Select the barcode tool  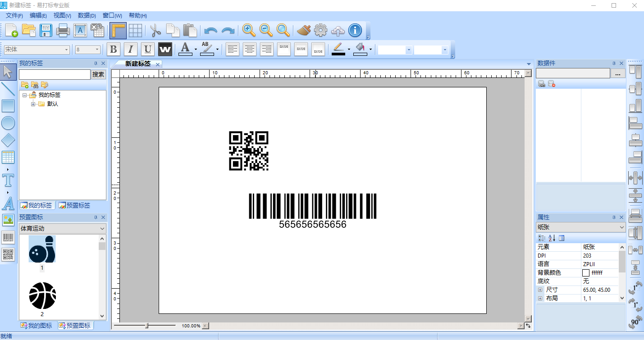[8, 238]
